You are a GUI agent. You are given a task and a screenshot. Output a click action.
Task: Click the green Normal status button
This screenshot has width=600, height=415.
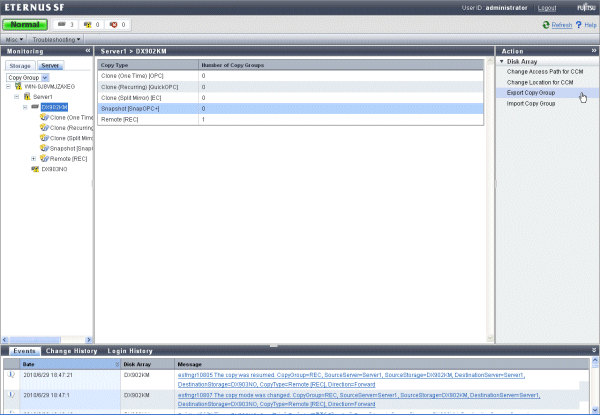click(25, 24)
